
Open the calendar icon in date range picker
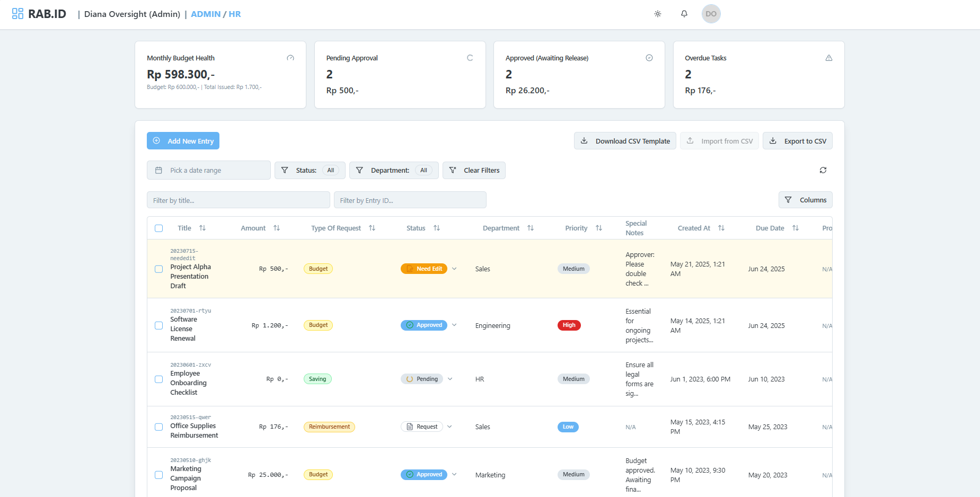click(158, 170)
